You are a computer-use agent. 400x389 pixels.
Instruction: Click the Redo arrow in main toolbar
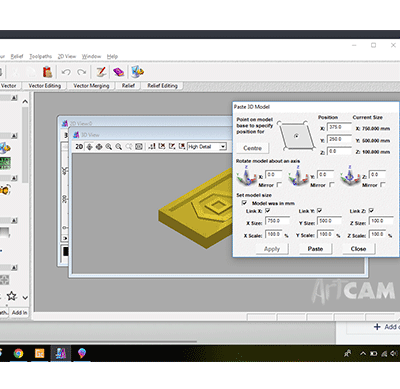(82, 72)
